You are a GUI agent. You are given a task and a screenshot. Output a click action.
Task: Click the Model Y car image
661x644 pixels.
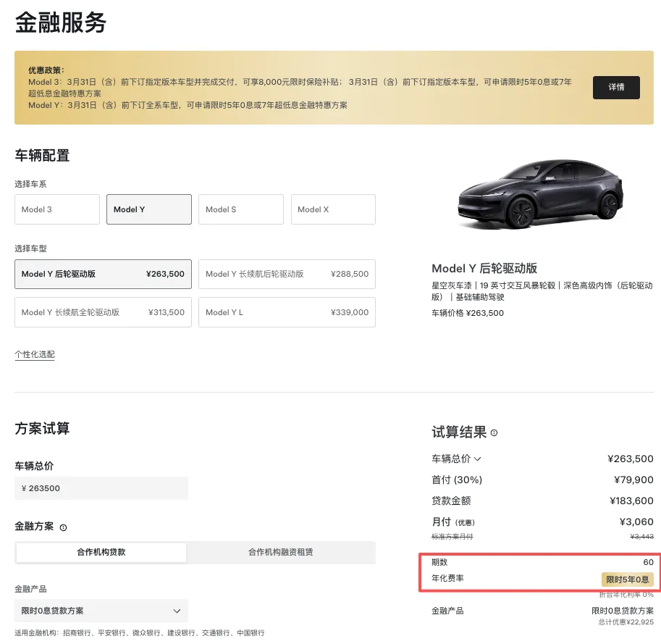(x=540, y=193)
